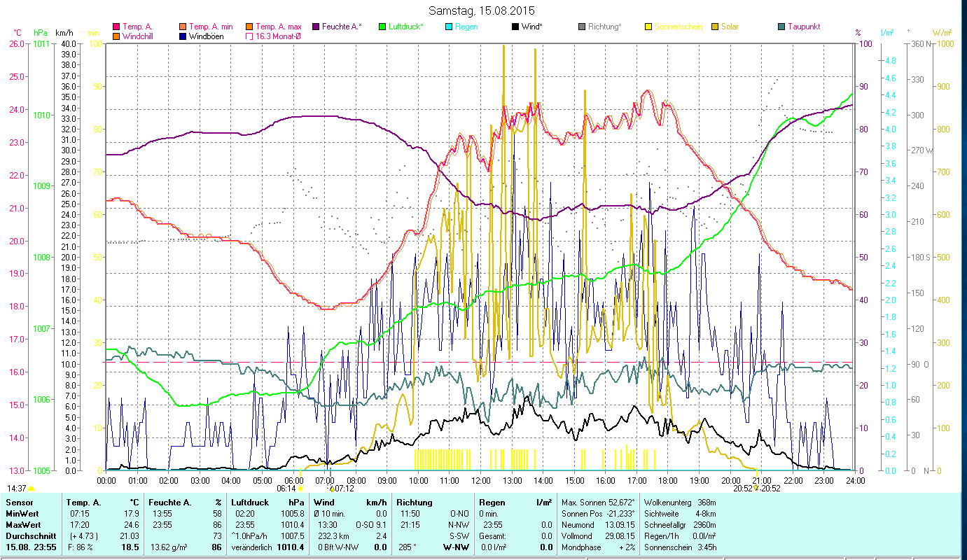967x560 pixels.
Task: Select the Richtung legend label
Action: pos(605,27)
